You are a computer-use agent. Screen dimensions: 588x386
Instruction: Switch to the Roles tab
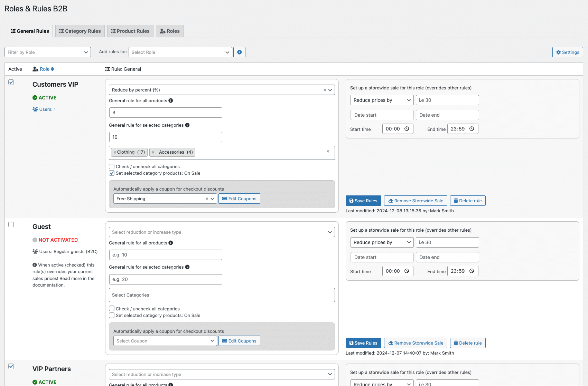click(x=170, y=31)
